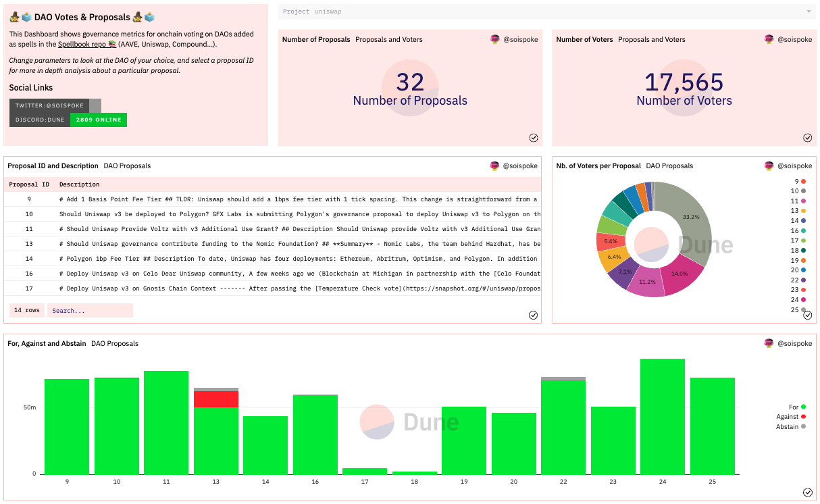The image size is (820, 504).
Task: Open the Spellbook repo link
Action: pyautogui.click(x=87, y=44)
